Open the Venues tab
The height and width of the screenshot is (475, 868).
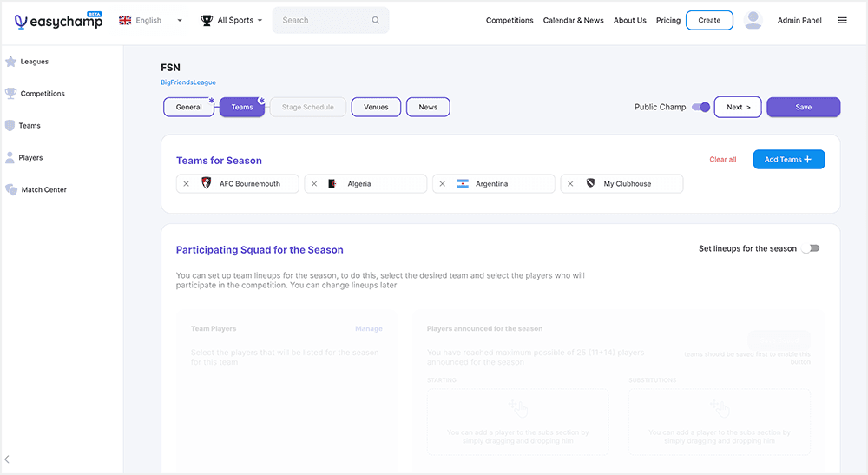click(376, 108)
